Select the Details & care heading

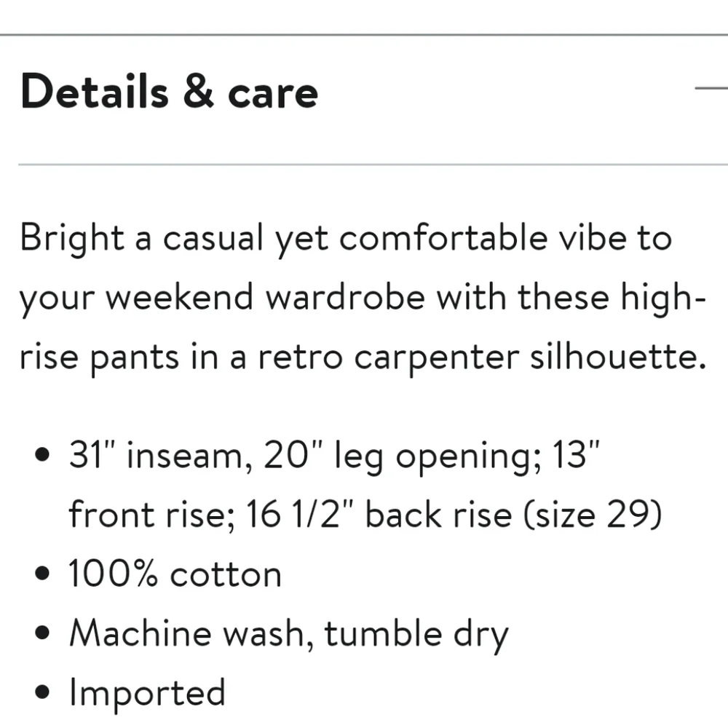coord(169,90)
